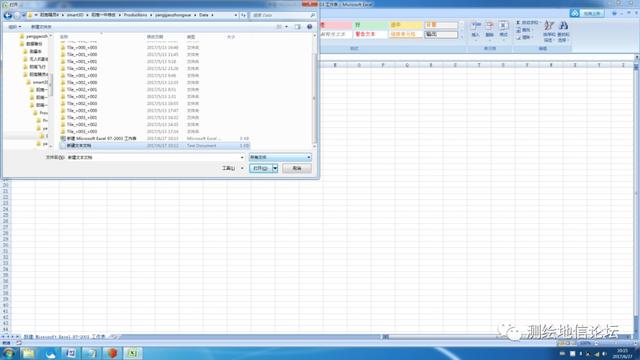Image resolution: width=640 pixels, height=360 pixels.
Task: Open File Explorer from the taskbar
Action: (x=29, y=353)
